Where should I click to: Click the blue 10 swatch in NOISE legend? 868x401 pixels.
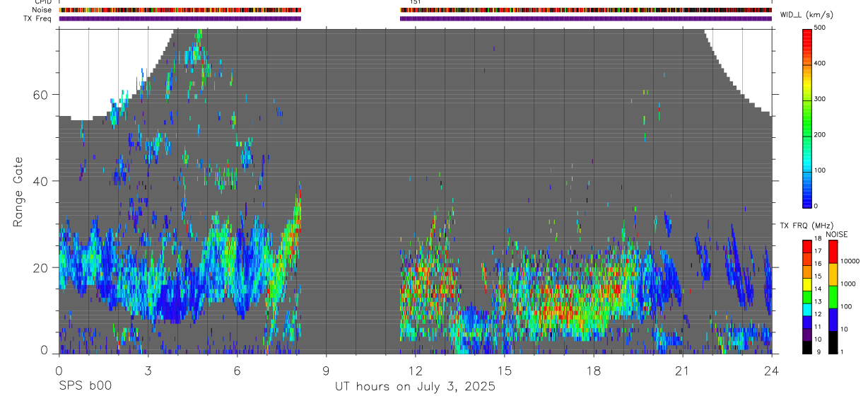(833, 320)
